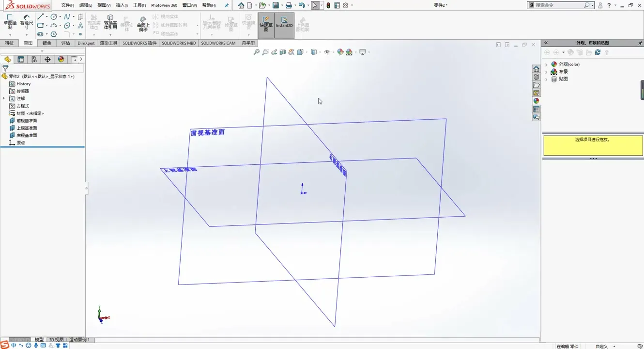Switch to the 特征 features tab
Viewport: 644px width, 349px height.
[9, 43]
